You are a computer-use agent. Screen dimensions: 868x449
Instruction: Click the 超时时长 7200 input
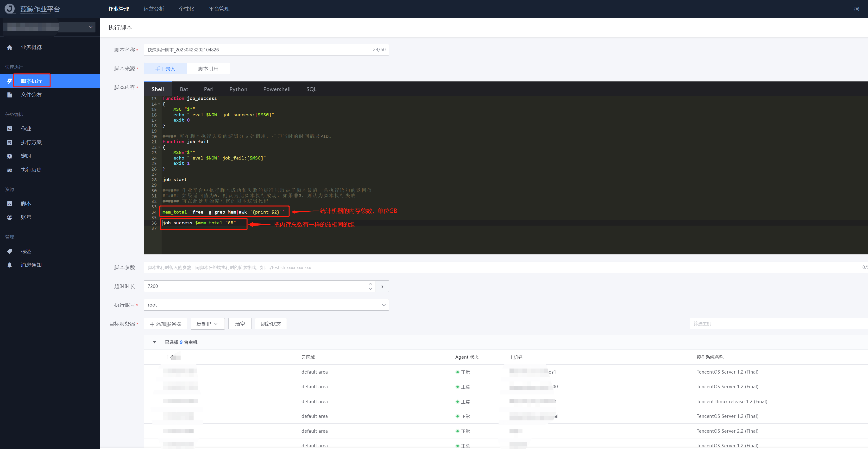pyautogui.click(x=259, y=286)
